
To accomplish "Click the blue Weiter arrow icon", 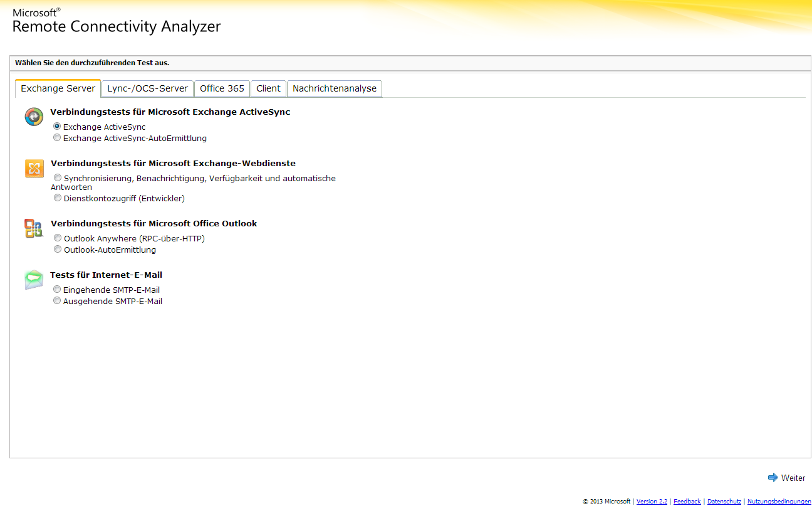I will pos(773,478).
